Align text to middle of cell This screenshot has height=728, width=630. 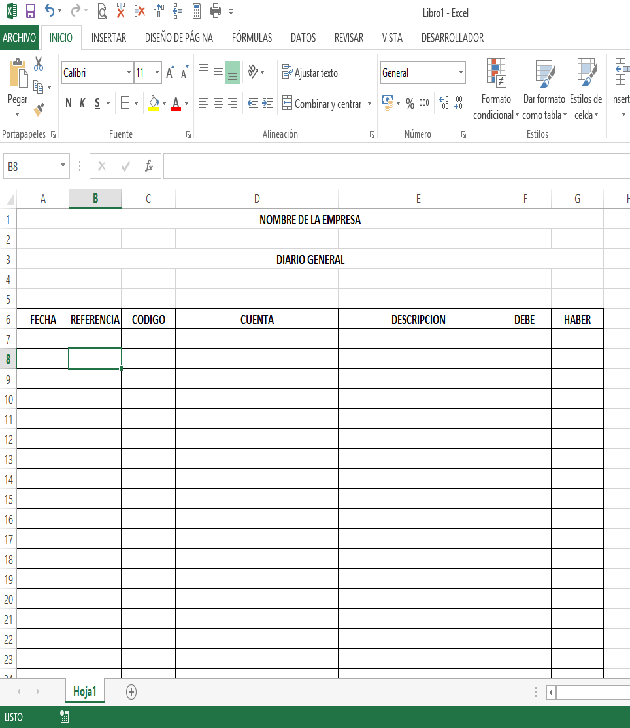pos(218,72)
